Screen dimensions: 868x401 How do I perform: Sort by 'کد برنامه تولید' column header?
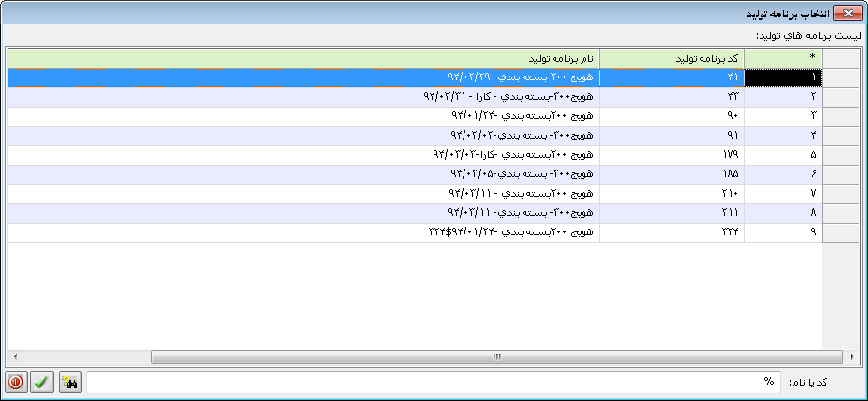tap(672, 58)
